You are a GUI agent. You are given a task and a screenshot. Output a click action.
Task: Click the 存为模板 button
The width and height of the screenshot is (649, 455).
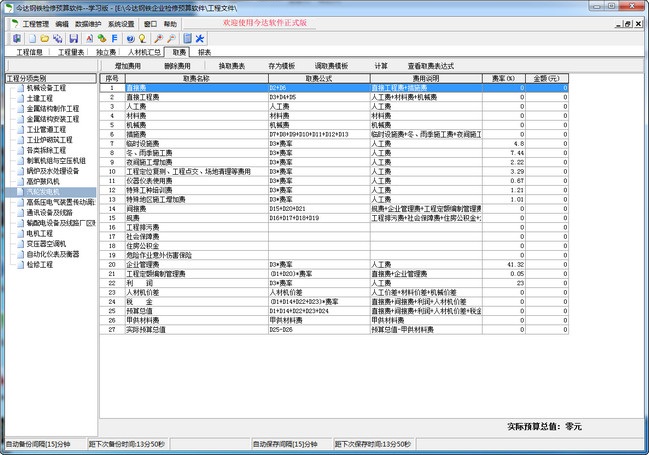click(282, 66)
